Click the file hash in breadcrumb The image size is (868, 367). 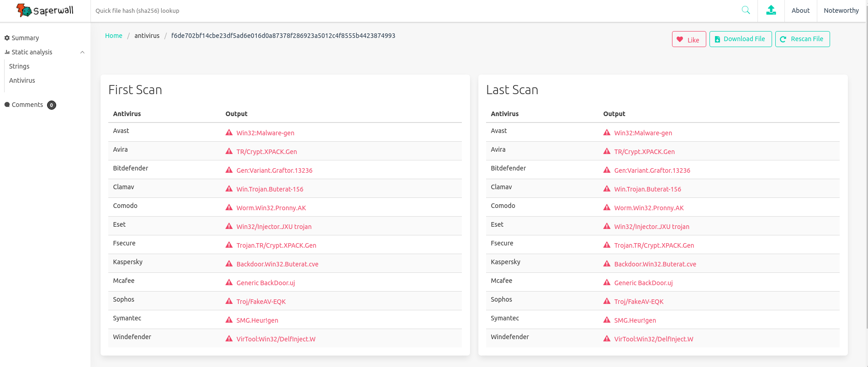pyautogui.click(x=283, y=36)
